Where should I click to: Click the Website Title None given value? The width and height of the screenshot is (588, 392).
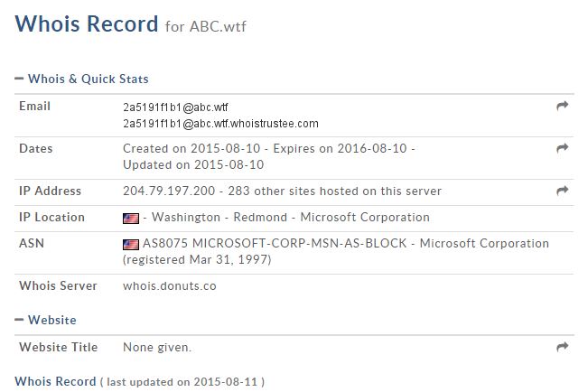click(x=157, y=347)
